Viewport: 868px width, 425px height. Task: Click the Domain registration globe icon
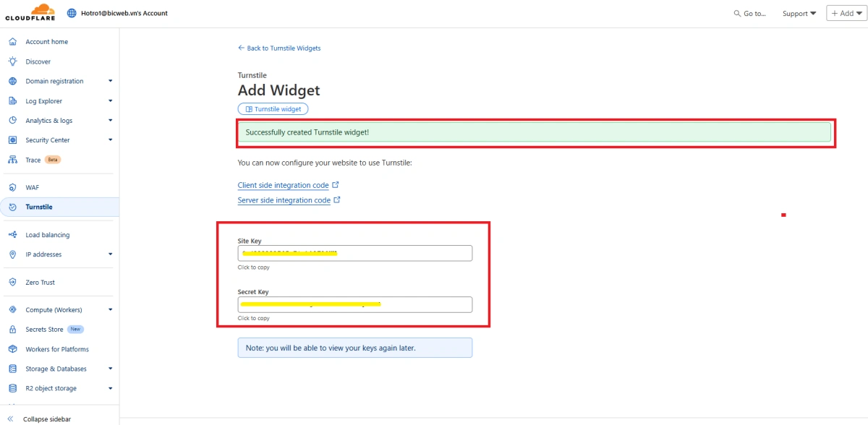[x=12, y=81]
